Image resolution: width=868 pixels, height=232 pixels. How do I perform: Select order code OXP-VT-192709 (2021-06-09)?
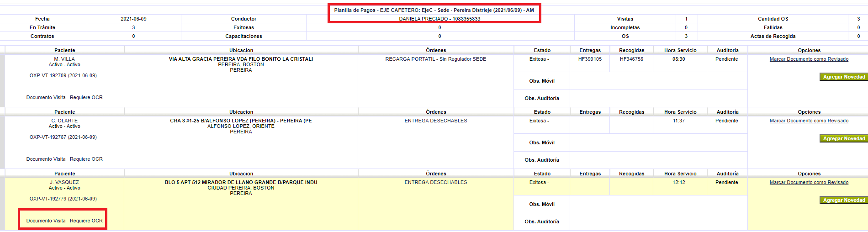pos(63,76)
